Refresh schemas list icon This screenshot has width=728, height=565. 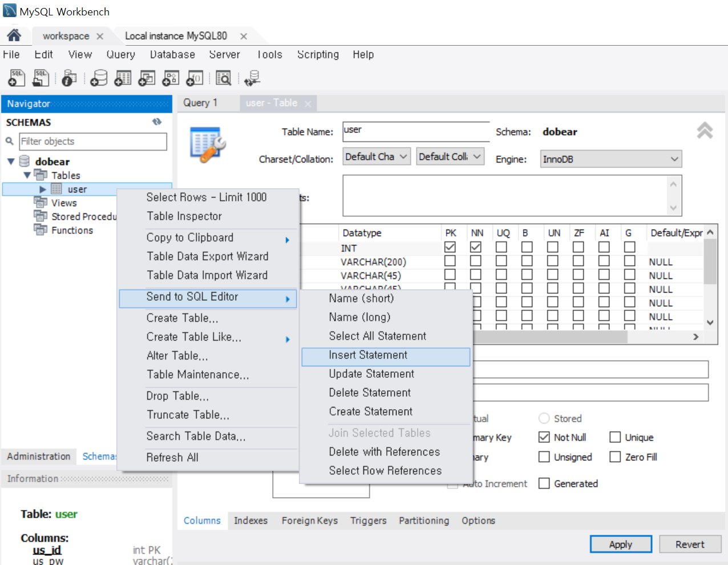tap(157, 122)
